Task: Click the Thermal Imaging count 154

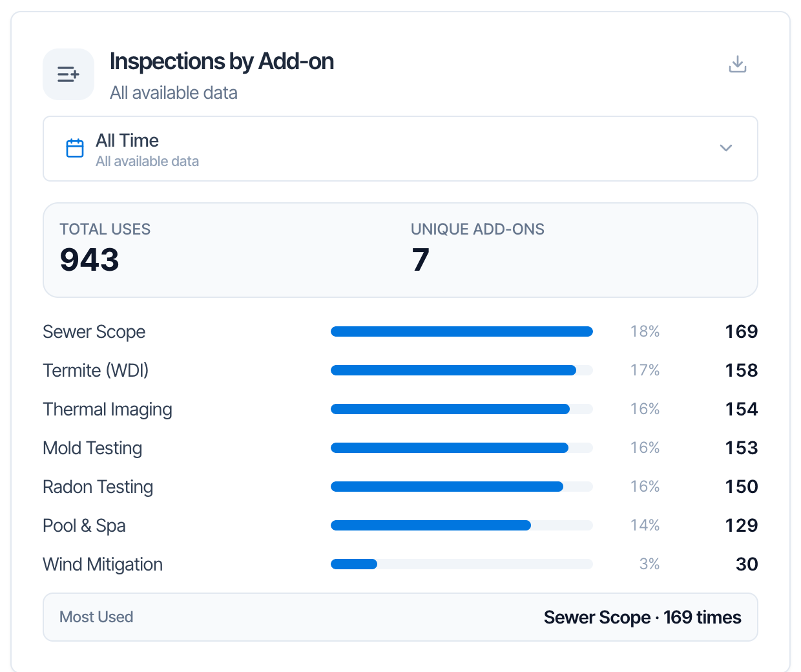Action: 742,409
